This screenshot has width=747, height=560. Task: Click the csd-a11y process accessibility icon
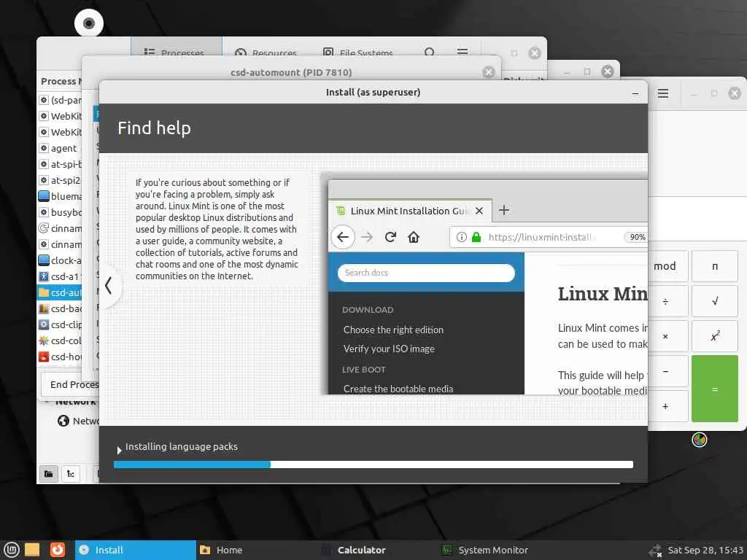[x=44, y=276]
